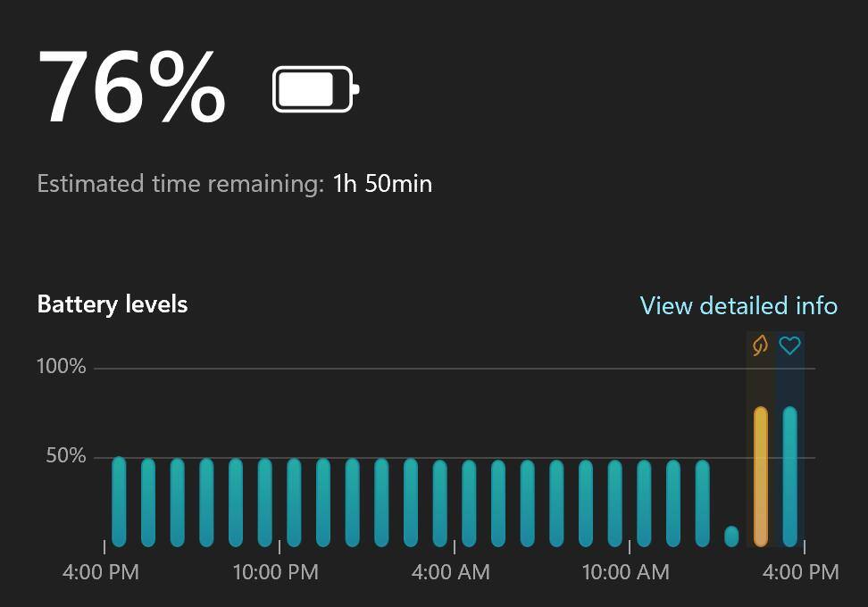Click the battery icon beside 76%

pyautogui.click(x=315, y=89)
